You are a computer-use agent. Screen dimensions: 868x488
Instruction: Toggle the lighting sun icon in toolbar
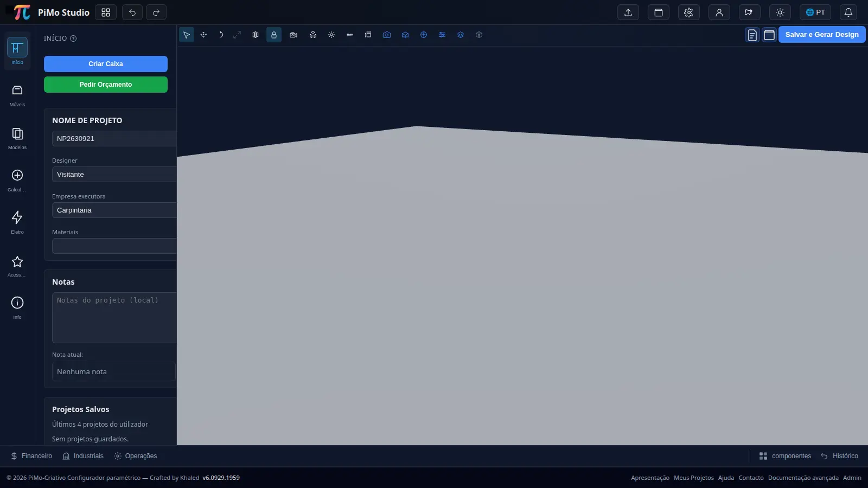pos(331,35)
